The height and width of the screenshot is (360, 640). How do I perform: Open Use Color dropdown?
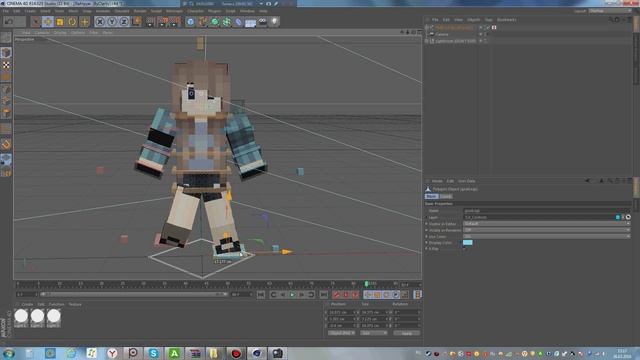[547, 236]
